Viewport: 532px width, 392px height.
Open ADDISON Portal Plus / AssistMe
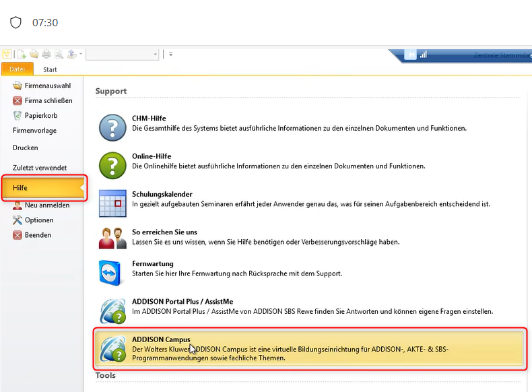(x=182, y=301)
